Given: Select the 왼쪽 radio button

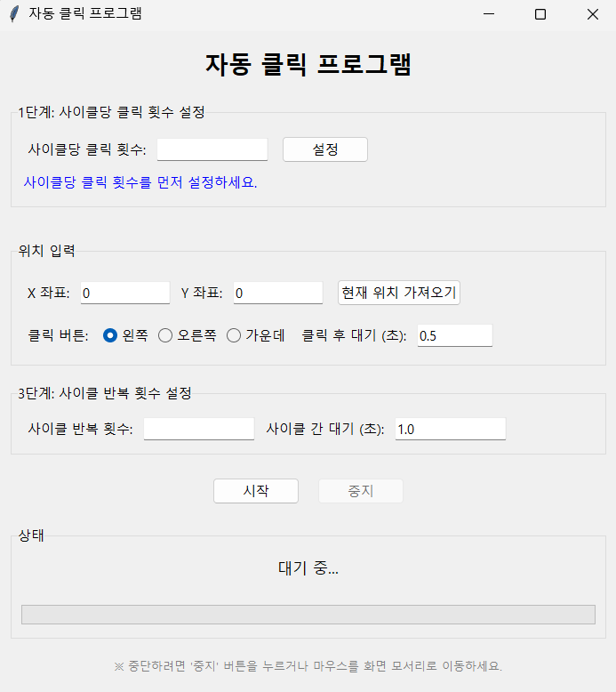Looking at the screenshot, I should click(x=111, y=335).
